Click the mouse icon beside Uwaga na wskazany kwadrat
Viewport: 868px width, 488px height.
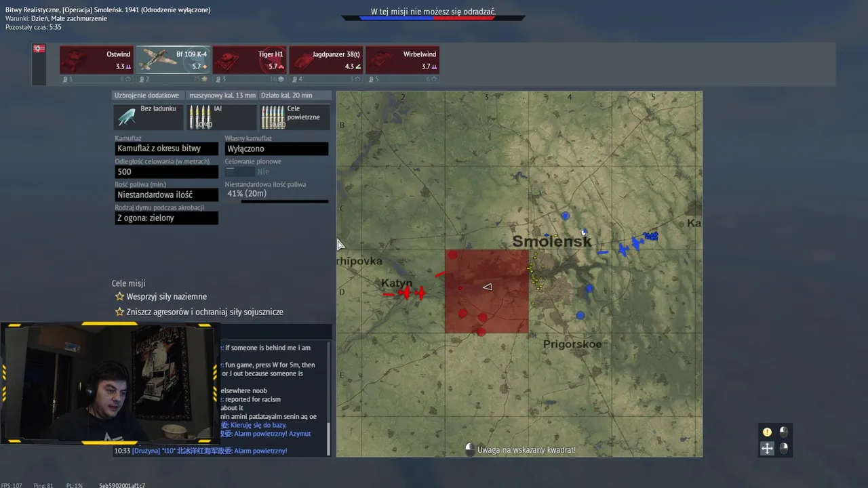coord(470,449)
